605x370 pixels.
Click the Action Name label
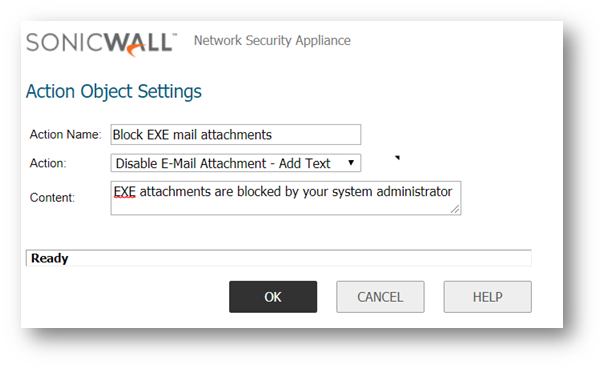click(65, 135)
